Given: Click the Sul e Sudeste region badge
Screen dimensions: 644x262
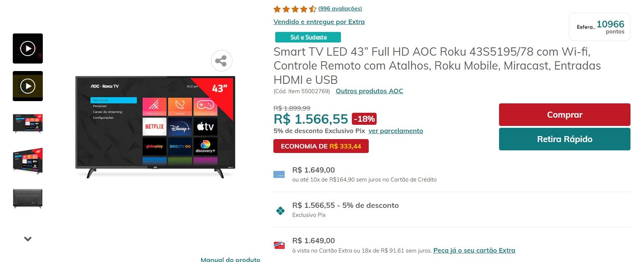Looking at the screenshot, I should [308, 37].
